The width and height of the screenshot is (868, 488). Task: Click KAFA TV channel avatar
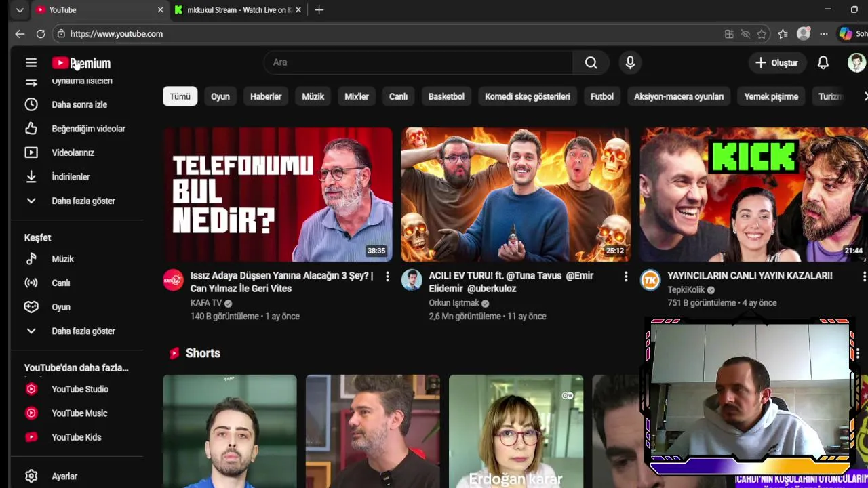click(x=174, y=280)
